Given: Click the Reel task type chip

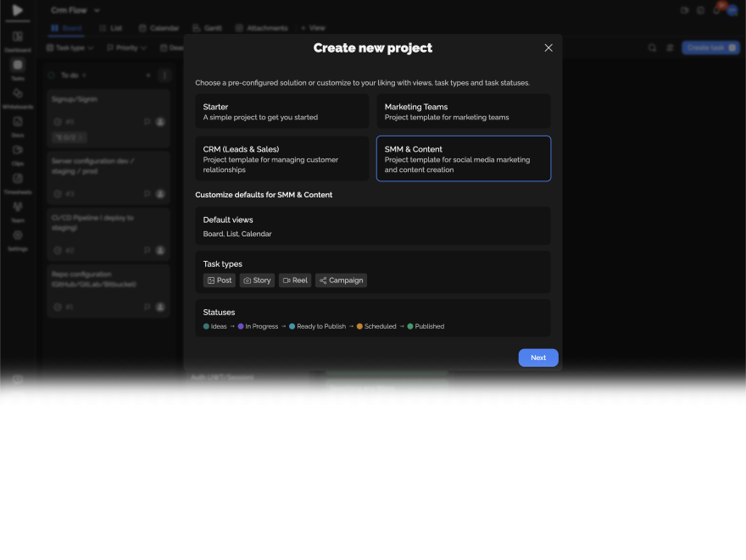Looking at the screenshot, I should pos(295,280).
